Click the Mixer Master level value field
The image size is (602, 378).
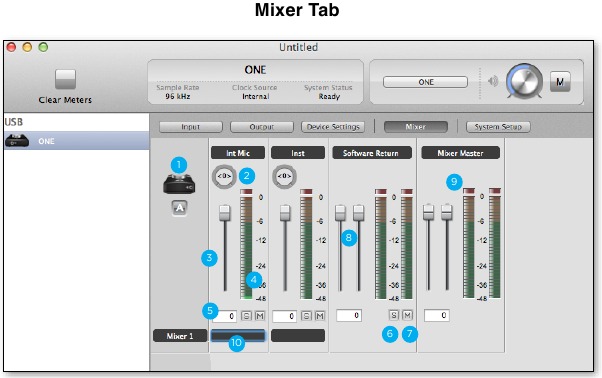437,315
